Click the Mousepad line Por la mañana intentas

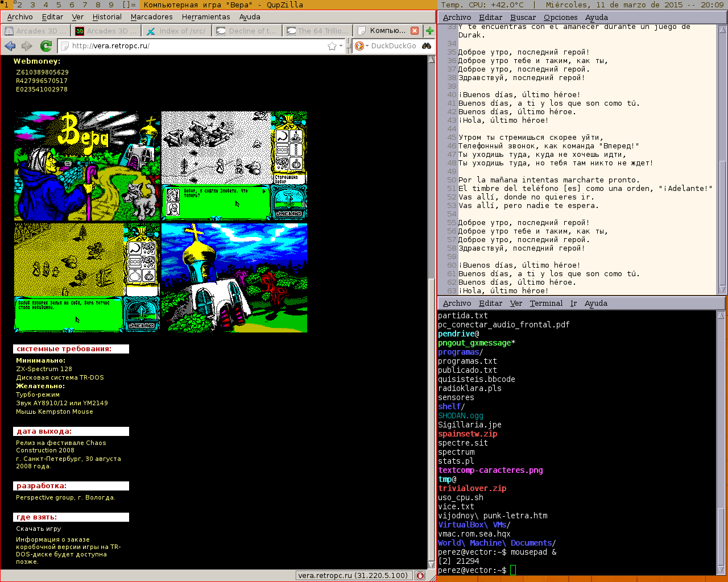[549, 180]
